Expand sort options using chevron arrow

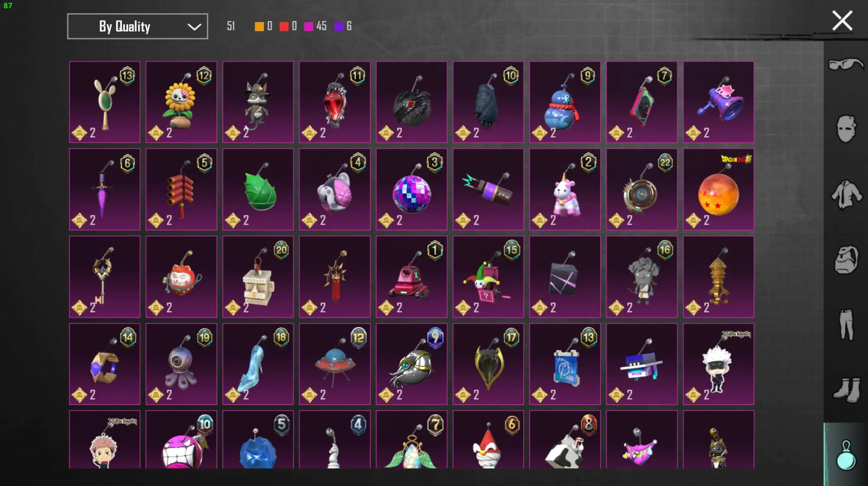[x=194, y=27]
